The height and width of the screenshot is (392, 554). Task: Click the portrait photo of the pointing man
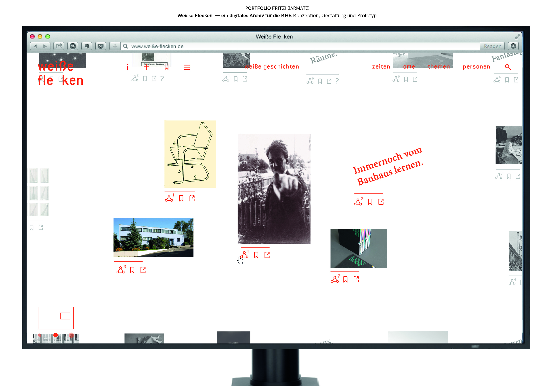click(274, 191)
